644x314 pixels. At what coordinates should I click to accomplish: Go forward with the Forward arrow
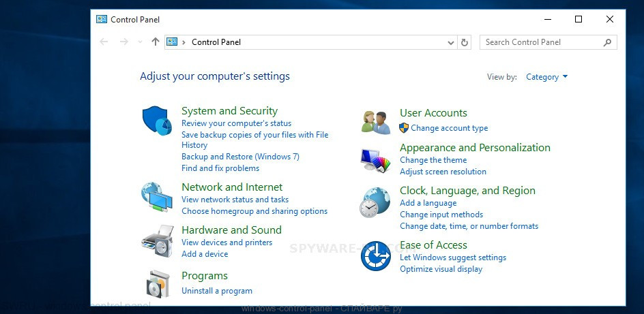click(x=123, y=42)
